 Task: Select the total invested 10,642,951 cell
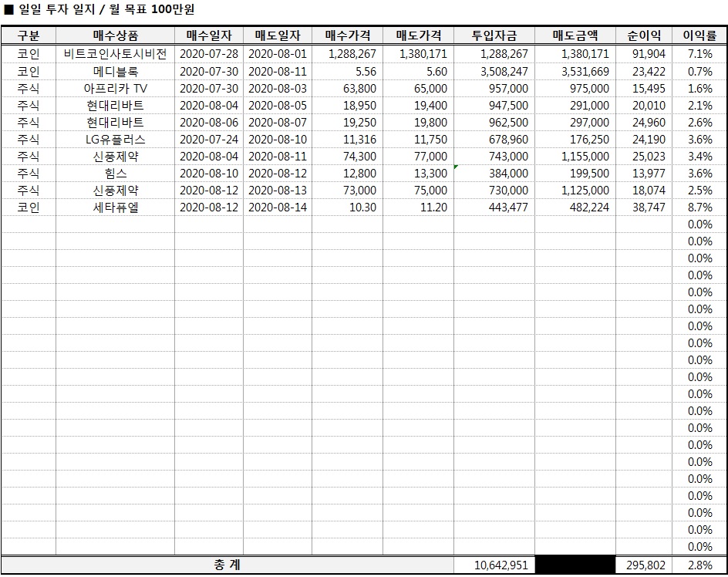(494, 565)
